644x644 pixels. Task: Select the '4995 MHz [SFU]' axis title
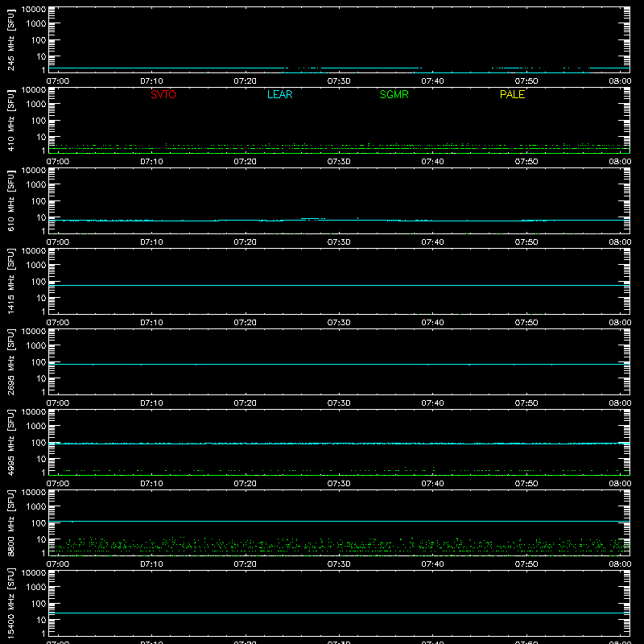coord(10,442)
